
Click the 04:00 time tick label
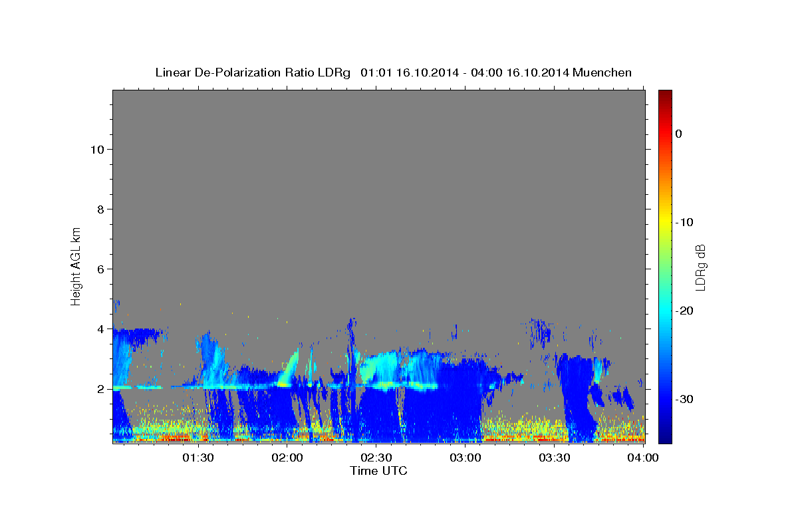pyautogui.click(x=644, y=458)
